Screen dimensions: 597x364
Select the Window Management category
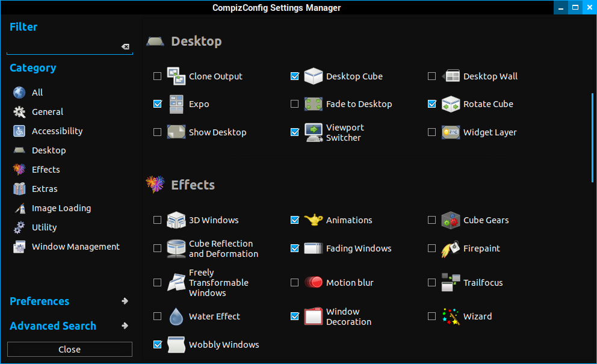pos(75,247)
